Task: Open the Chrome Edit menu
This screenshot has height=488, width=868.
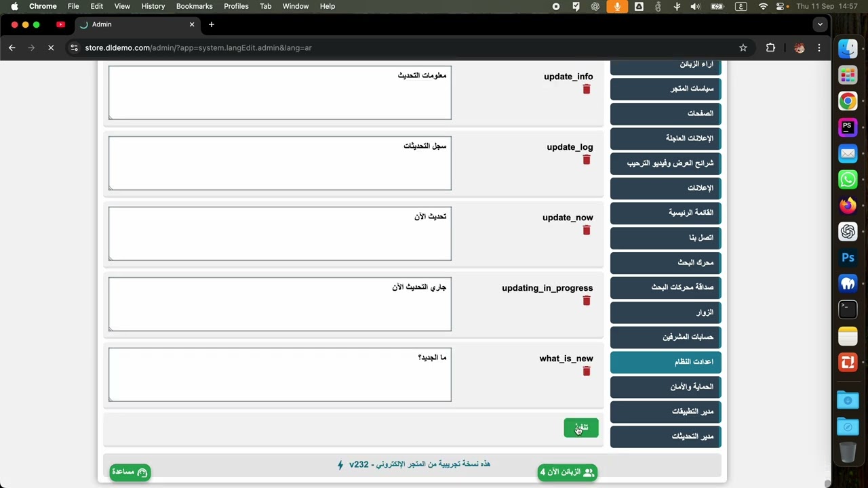Action: point(97,6)
